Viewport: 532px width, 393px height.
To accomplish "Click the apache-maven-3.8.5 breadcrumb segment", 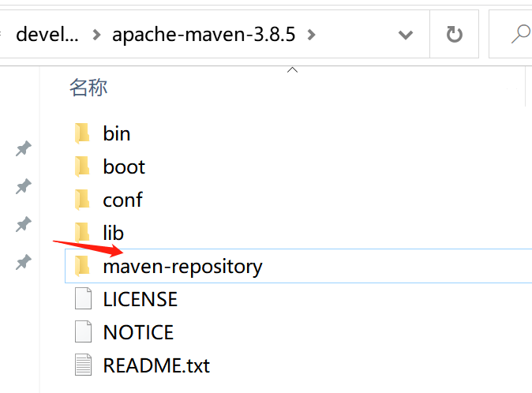I will 203,35.
